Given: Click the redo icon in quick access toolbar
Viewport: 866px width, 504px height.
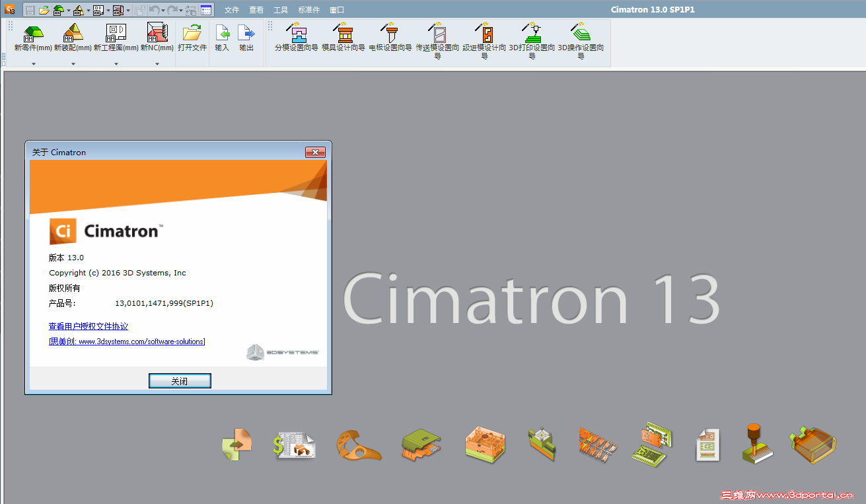Looking at the screenshot, I should (172, 10).
